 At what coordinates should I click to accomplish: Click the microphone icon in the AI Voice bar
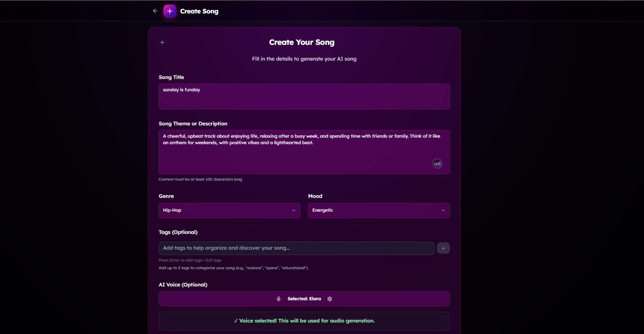(x=279, y=299)
